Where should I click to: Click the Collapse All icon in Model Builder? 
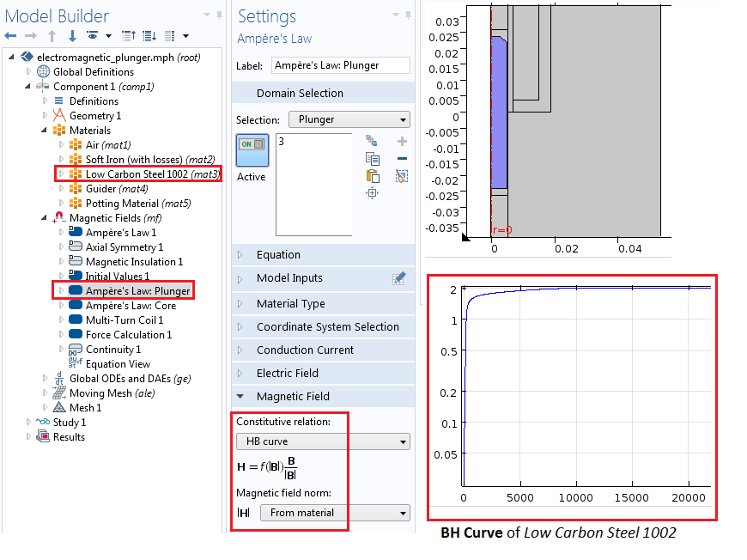(x=129, y=36)
